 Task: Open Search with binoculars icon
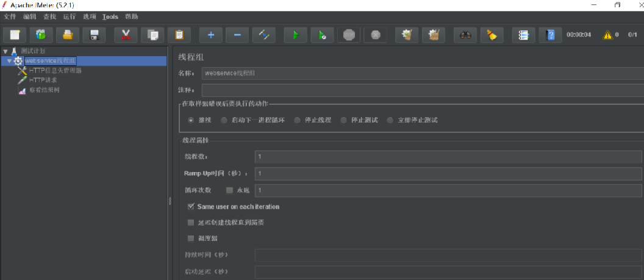point(465,35)
